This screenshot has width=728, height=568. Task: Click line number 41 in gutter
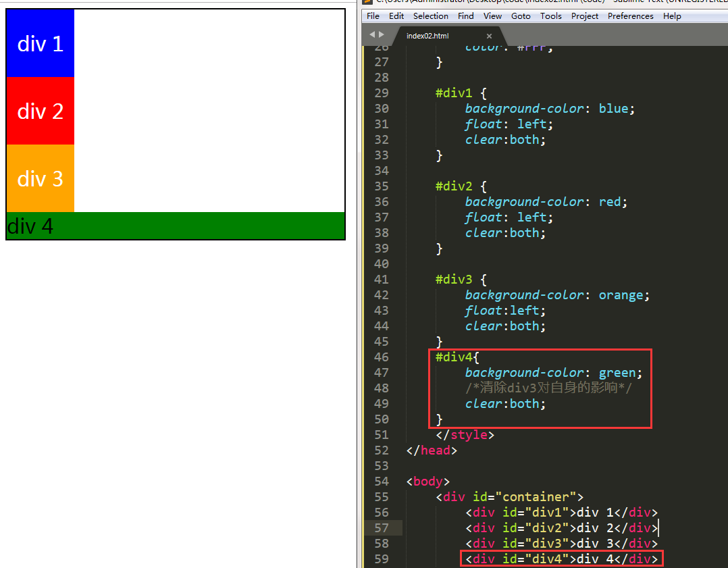(381, 279)
